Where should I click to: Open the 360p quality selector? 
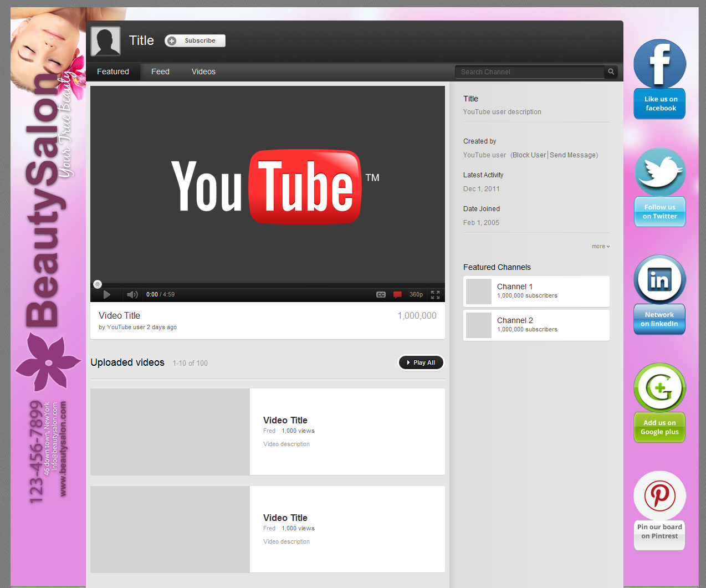[416, 294]
